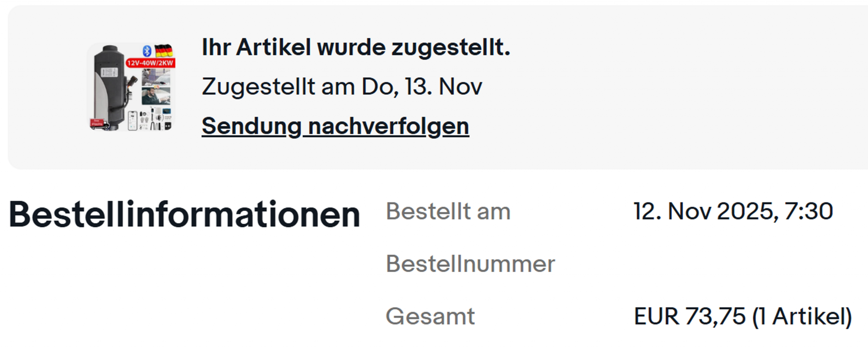Click the black remote control in thumbnail
The image size is (868, 350).
pos(167,126)
